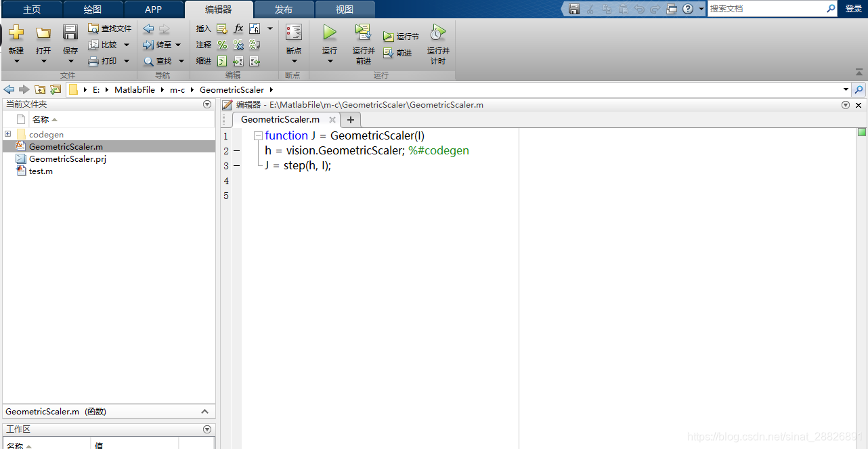Click the 断点 (Breakpoints) icon
The height and width of the screenshot is (449, 868).
pyautogui.click(x=294, y=33)
